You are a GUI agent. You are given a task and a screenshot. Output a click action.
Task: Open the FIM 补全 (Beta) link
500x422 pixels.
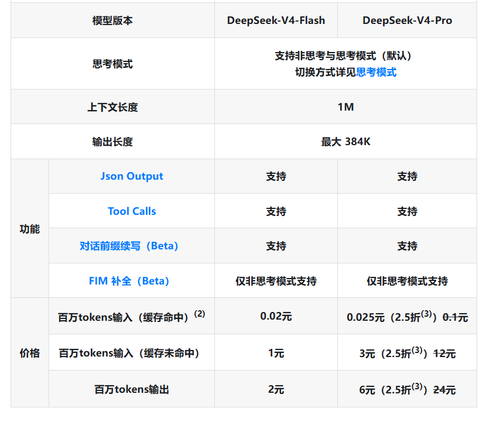[x=129, y=281]
